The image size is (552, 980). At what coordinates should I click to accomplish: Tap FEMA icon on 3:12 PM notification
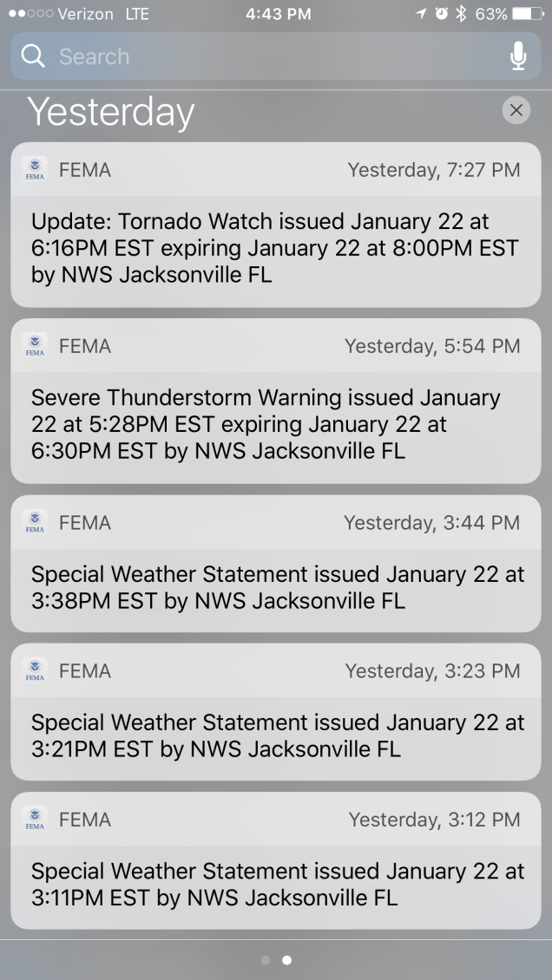coord(35,819)
